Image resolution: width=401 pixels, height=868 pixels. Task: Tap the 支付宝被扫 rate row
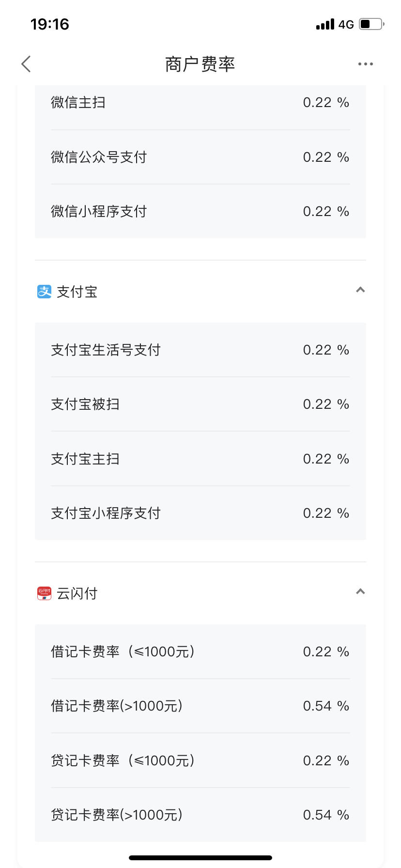[x=200, y=404]
